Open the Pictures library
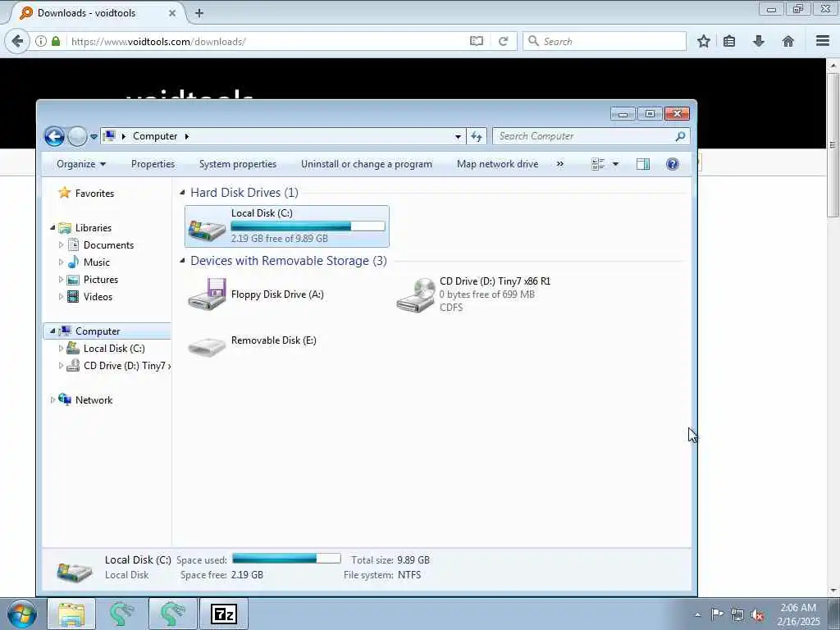Viewport: 840px width, 630px height. pyautogui.click(x=101, y=279)
